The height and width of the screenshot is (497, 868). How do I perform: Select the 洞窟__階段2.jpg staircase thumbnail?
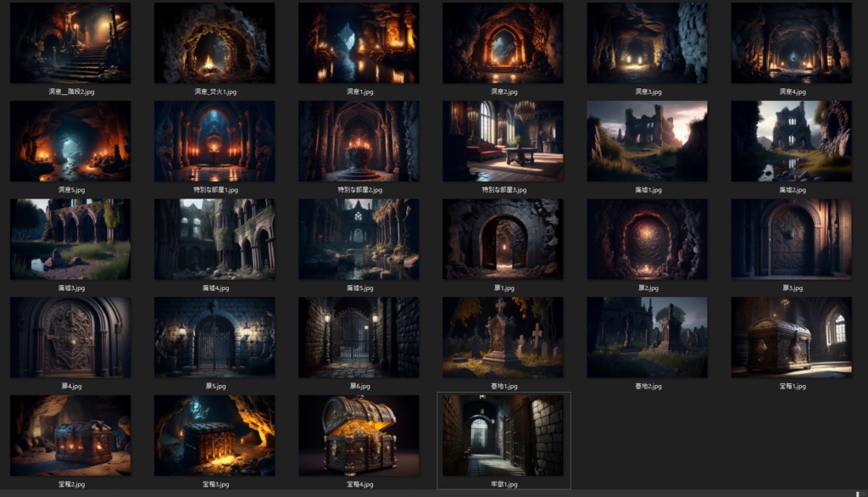[70, 42]
